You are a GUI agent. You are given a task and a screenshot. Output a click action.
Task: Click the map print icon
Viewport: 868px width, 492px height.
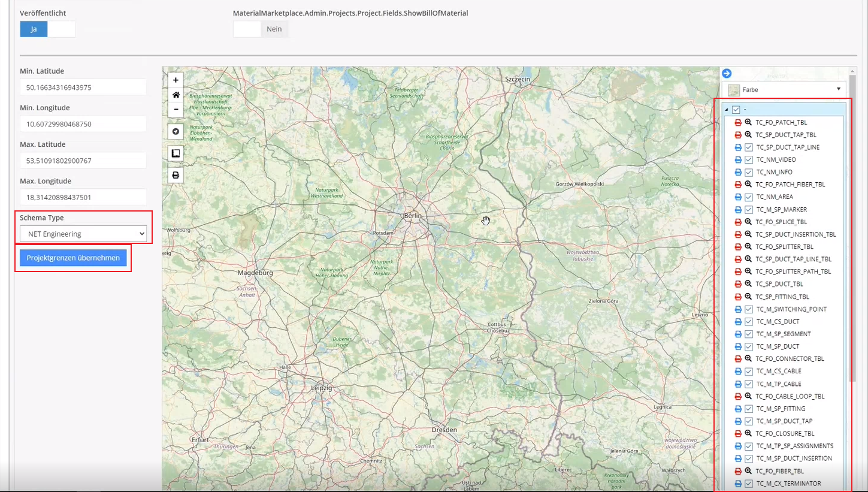176,175
